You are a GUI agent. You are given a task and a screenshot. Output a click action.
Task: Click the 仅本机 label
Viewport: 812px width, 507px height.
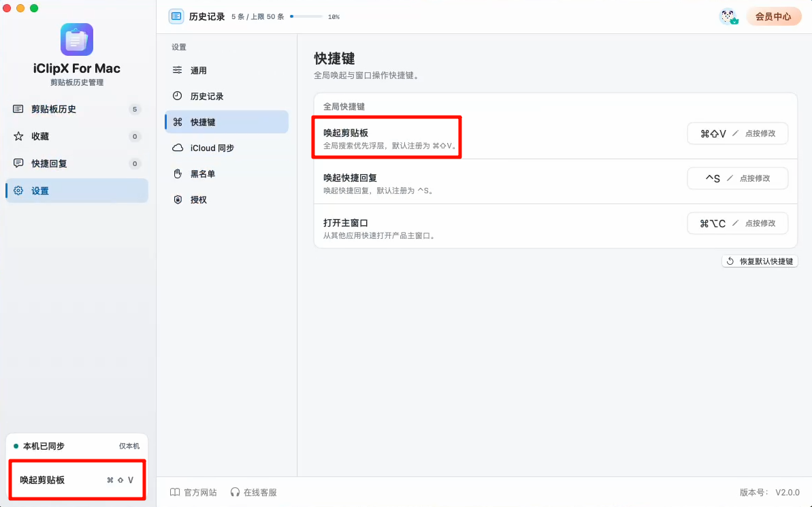tap(129, 446)
